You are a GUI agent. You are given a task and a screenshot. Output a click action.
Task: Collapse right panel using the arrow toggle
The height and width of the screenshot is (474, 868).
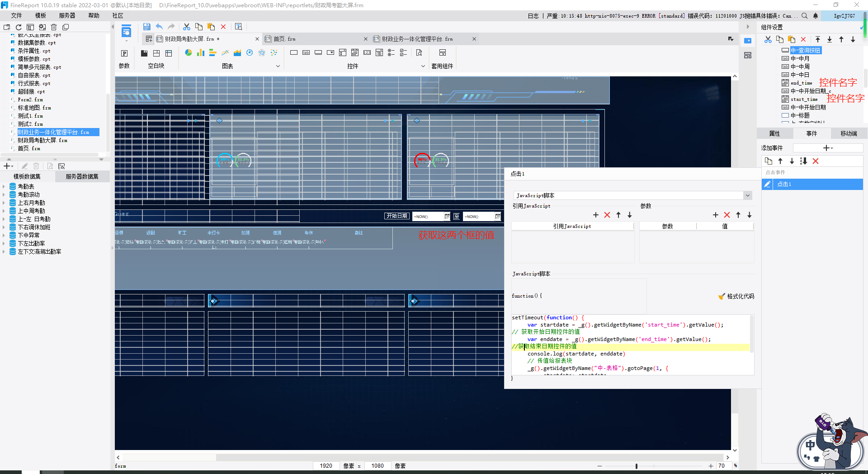pos(748,27)
